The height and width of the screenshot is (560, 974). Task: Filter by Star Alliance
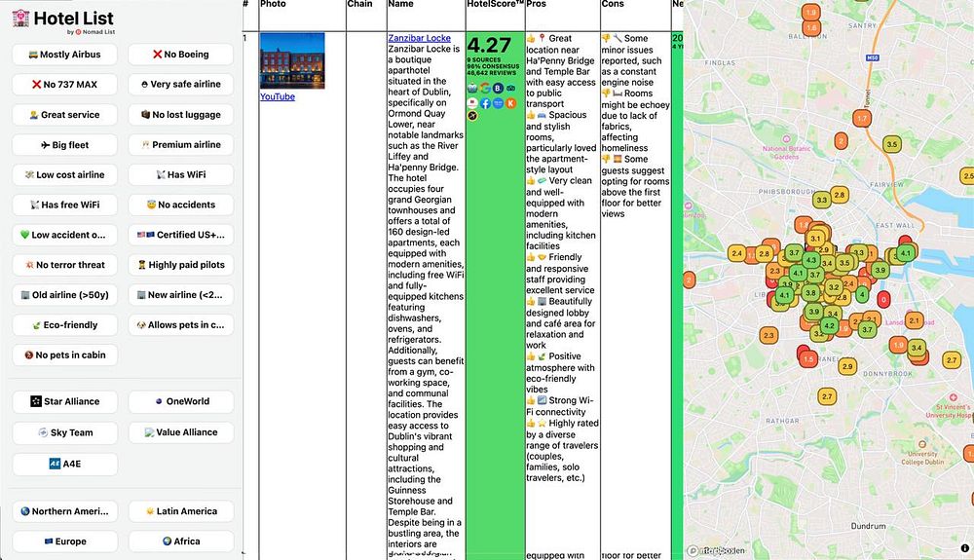tap(64, 401)
